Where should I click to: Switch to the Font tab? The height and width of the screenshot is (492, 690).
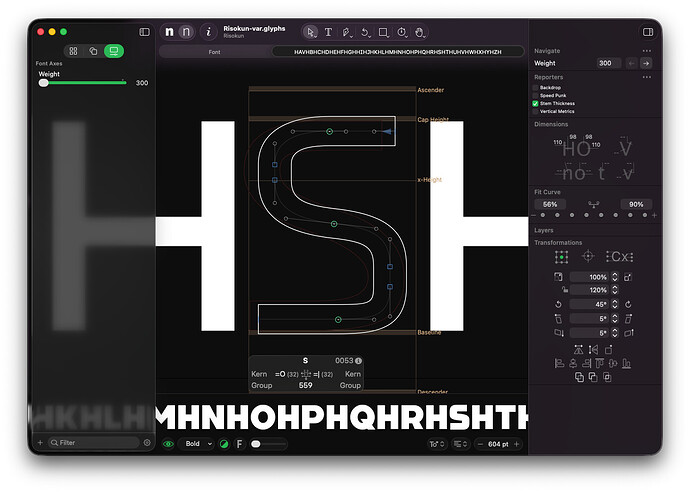tap(215, 52)
